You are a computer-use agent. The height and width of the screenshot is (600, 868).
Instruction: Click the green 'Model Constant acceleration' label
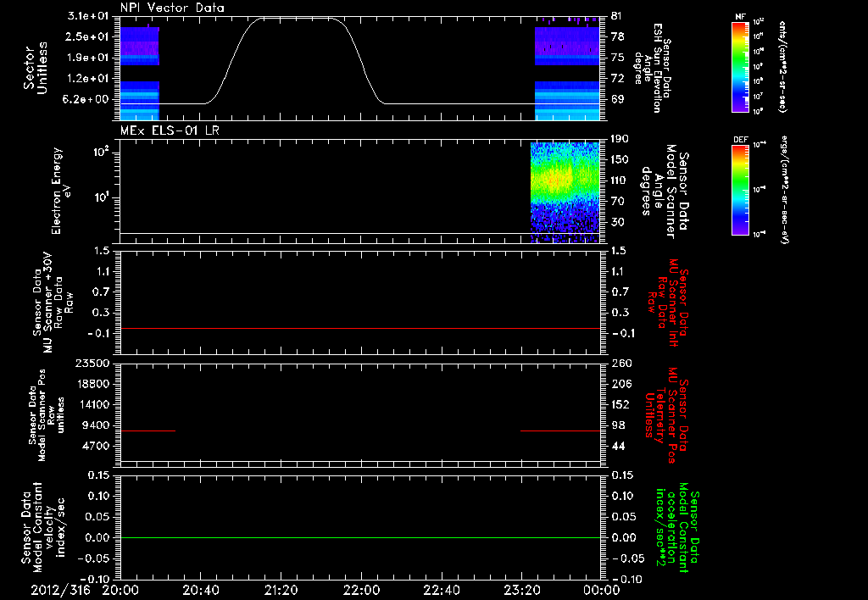point(676,527)
